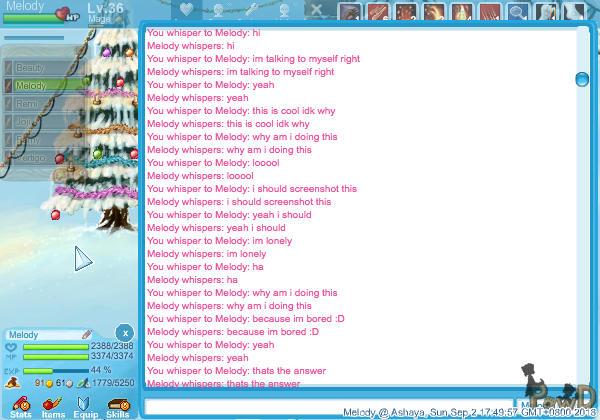This screenshot has height=420, width=600.
Task: Click the magnifying glass search icon
Action: coord(517,12)
